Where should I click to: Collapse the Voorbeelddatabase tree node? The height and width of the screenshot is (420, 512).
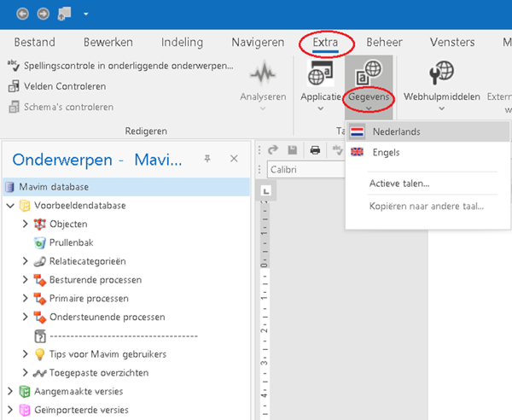click(10, 206)
